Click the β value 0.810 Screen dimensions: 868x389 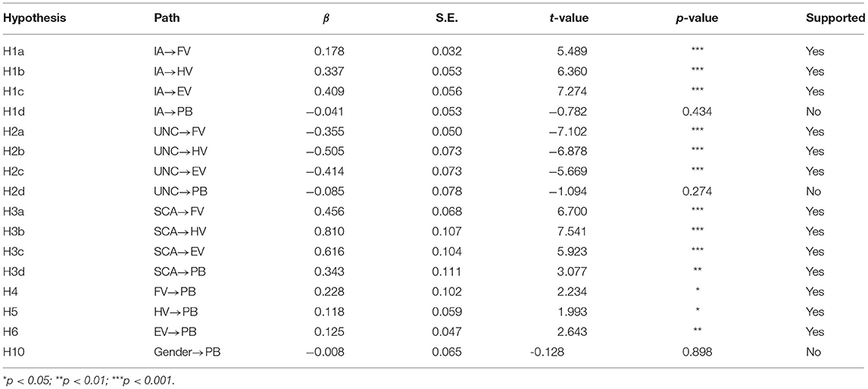(x=329, y=249)
